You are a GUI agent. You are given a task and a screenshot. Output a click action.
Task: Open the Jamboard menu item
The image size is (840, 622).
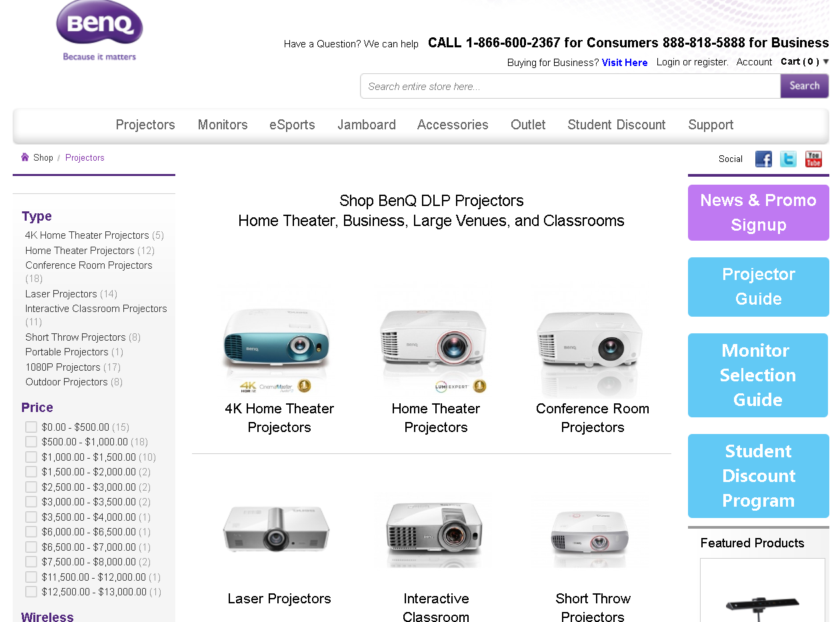[367, 125]
